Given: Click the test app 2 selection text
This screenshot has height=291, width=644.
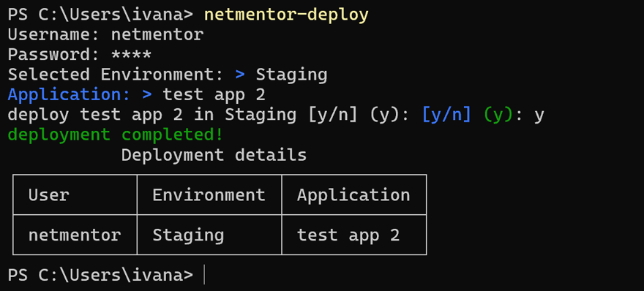Looking at the screenshot, I should tap(214, 95).
